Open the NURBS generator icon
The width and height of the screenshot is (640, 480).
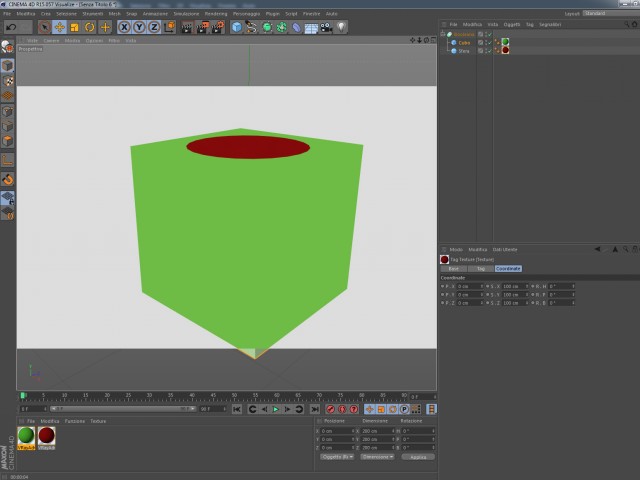point(267,27)
